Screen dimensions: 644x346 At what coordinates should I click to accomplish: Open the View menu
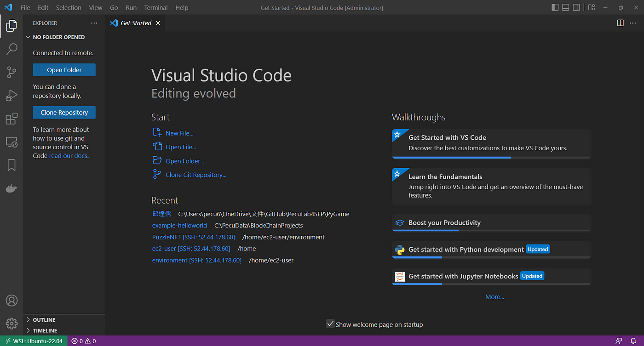pyautogui.click(x=96, y=8)
